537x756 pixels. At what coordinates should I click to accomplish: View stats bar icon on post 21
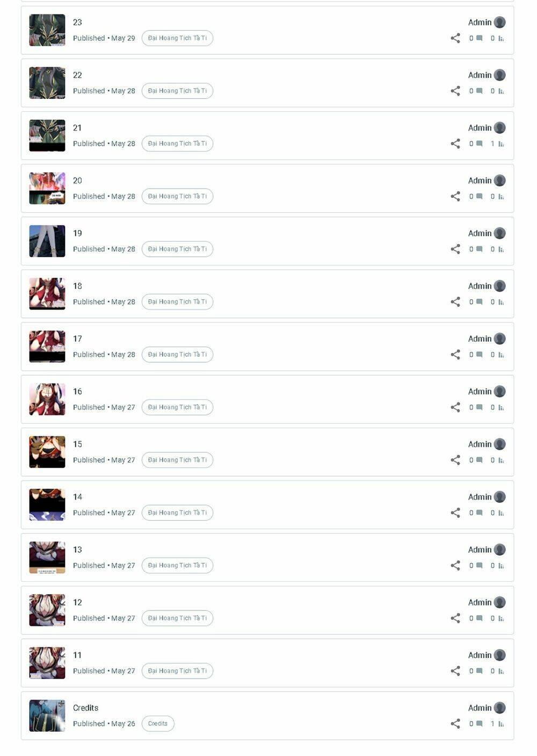pyautogui.click(x=501, y=143)
